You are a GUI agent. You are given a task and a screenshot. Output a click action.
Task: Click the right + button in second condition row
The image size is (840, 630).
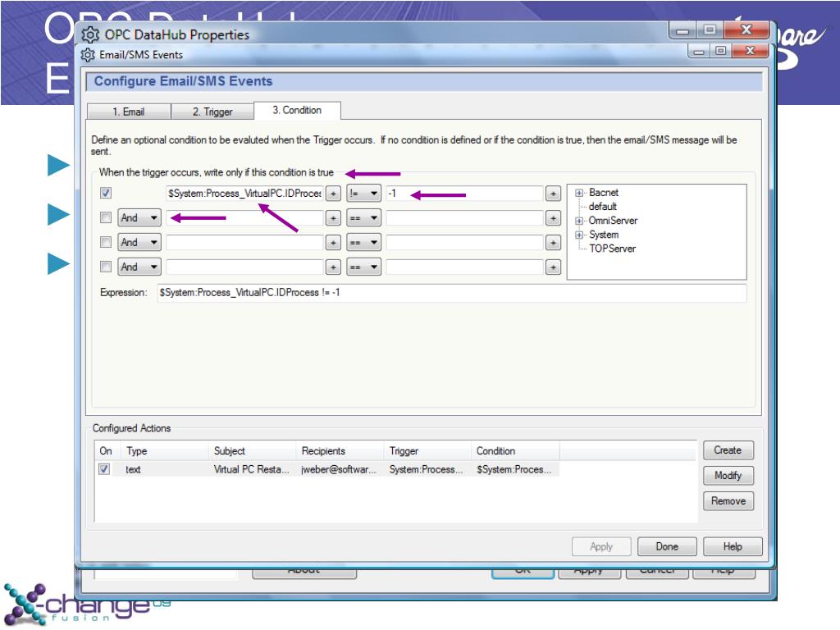[553, 218]
